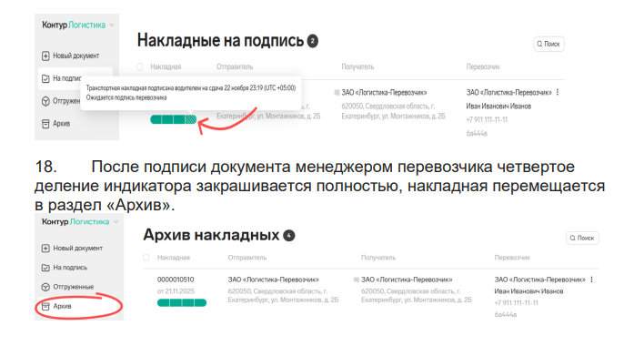Click the sender name ЗАО «Логистика-Перевозчик» in the archive row
Screen dimensions: 644x346
(274, 280)
